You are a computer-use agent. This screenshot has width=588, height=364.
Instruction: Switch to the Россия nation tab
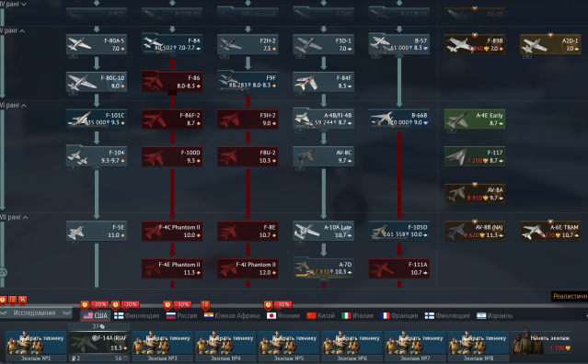[x=181, y=315]
